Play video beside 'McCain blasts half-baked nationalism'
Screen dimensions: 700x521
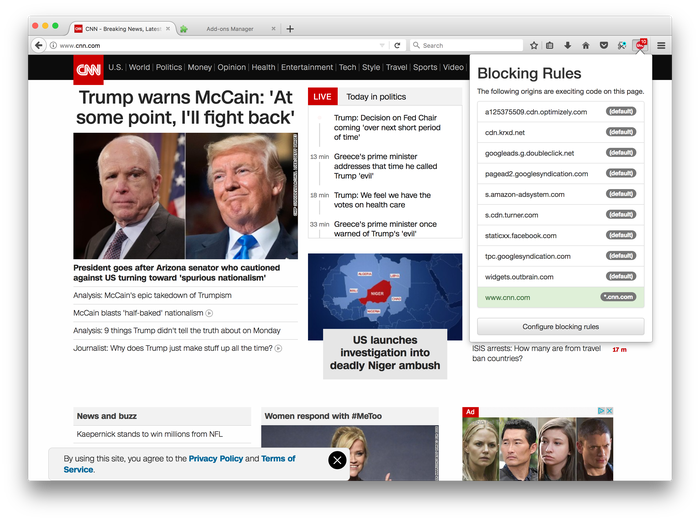pos(208,313)
